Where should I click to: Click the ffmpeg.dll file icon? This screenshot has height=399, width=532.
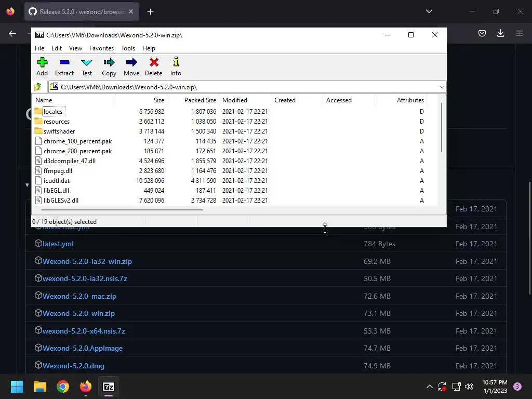point(38,170)
